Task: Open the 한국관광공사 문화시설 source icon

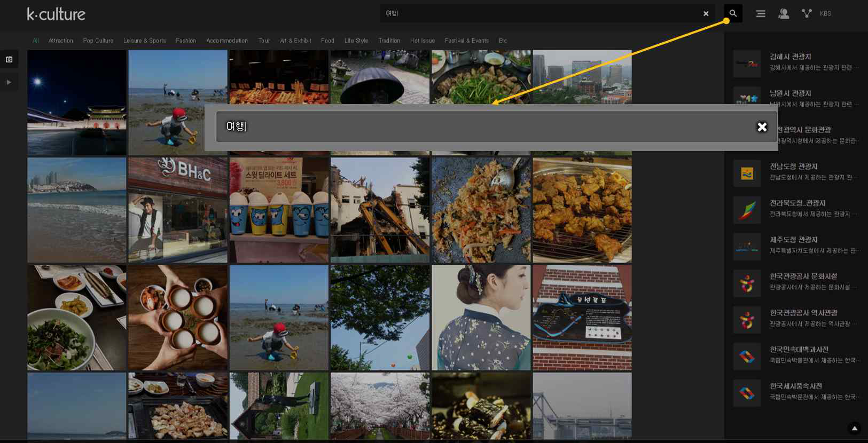Action: pyautogui.click(x=747, y=283)
